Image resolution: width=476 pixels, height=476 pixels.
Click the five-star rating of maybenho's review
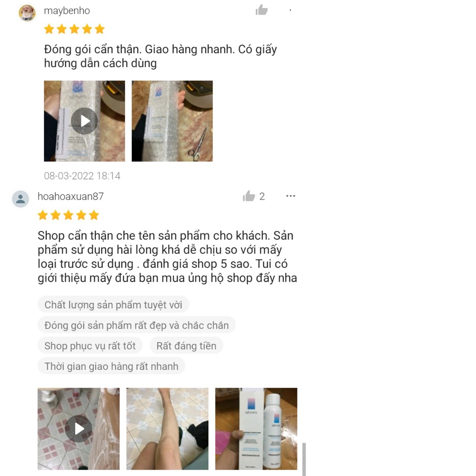click(74, 29)
